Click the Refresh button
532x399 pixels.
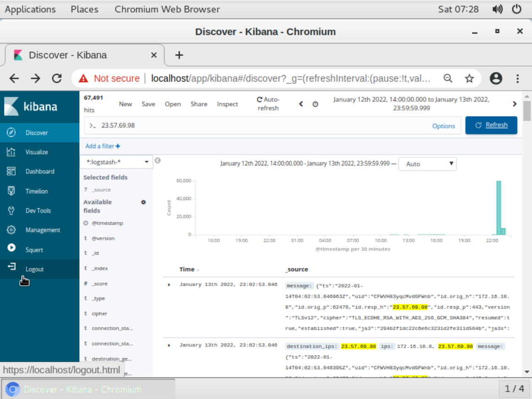point(491,125)
